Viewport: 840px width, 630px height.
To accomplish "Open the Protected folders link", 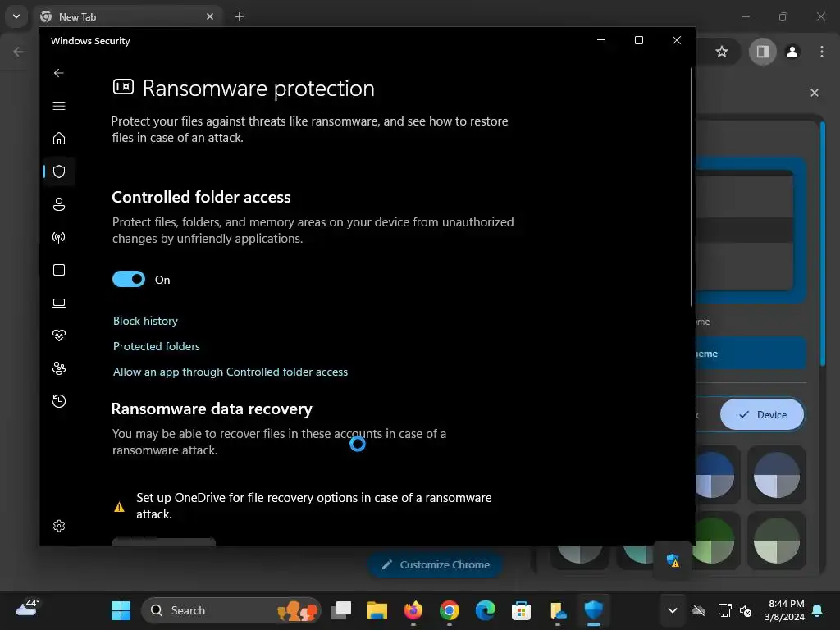I will [x=157, y=347].
